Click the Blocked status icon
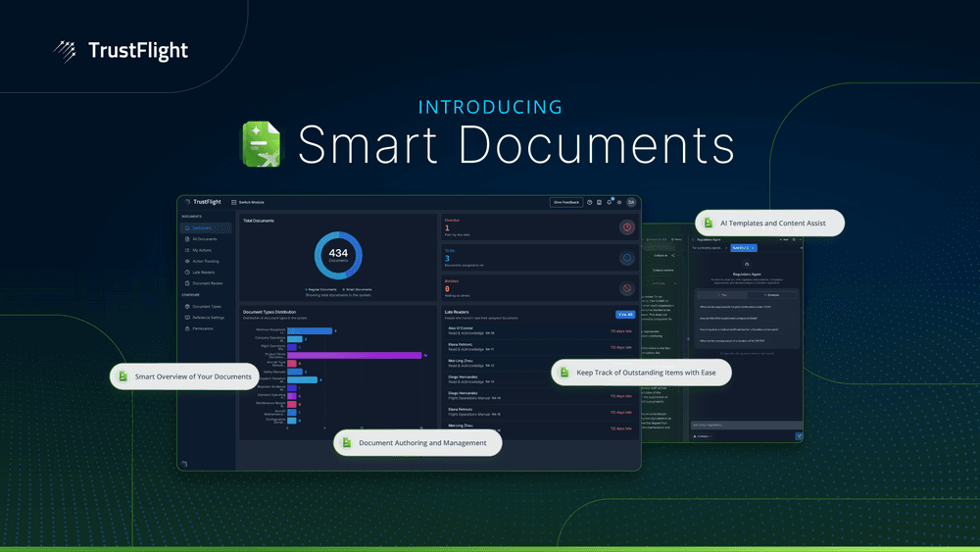This screenshot has height=552, width=980. point(626,289)
